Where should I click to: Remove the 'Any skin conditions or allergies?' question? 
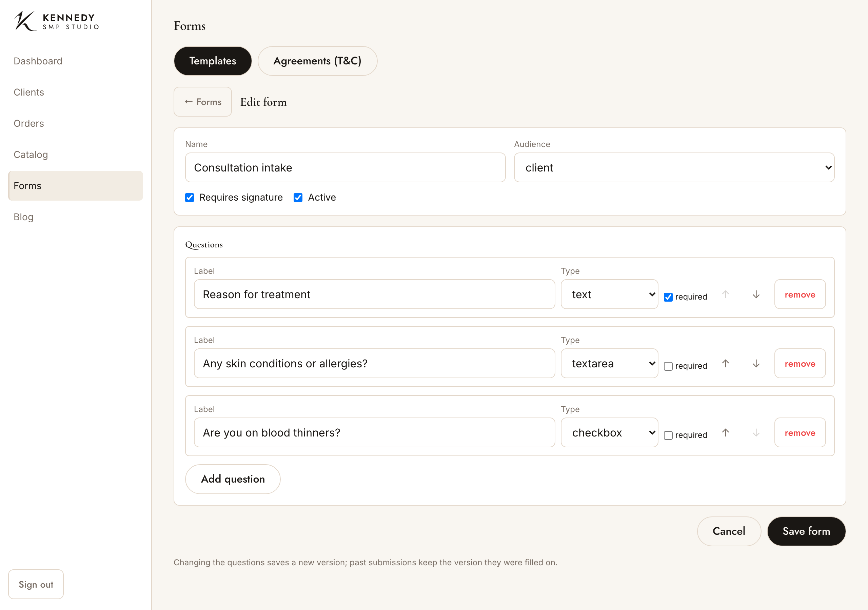tap(800, 364)
